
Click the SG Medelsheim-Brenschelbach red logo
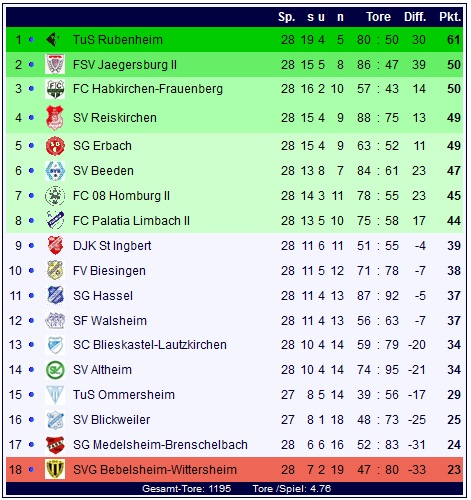point(55,444)
